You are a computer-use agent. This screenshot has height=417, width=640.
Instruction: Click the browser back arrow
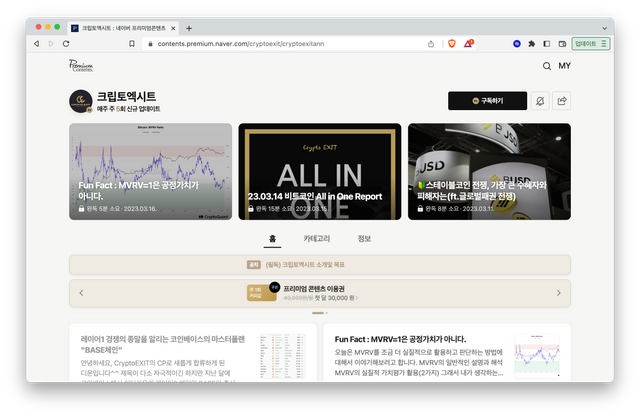click(x=37, y=44)
